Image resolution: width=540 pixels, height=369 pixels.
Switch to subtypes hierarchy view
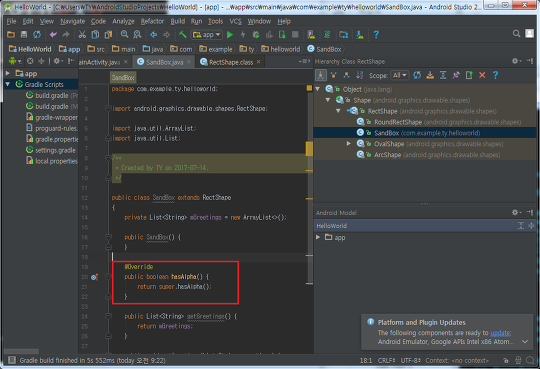346,75
